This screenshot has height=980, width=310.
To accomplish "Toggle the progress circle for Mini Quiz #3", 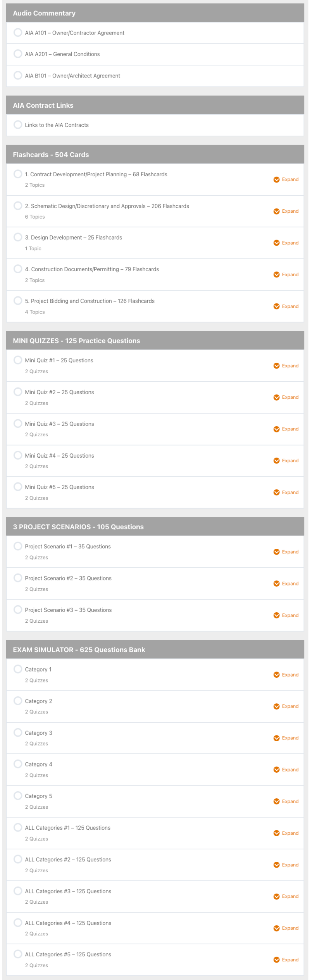I will tap(18, 424).
